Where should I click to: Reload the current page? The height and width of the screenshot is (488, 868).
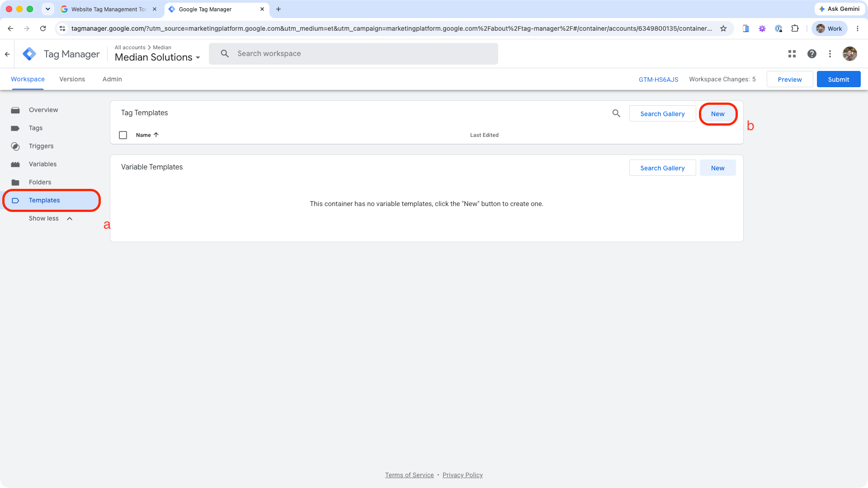(43, 28)
